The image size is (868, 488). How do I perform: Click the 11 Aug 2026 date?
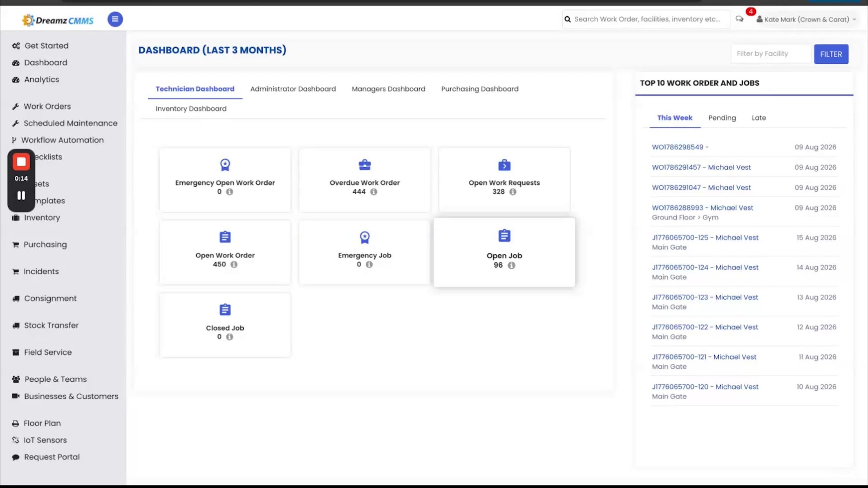(817, 357)
